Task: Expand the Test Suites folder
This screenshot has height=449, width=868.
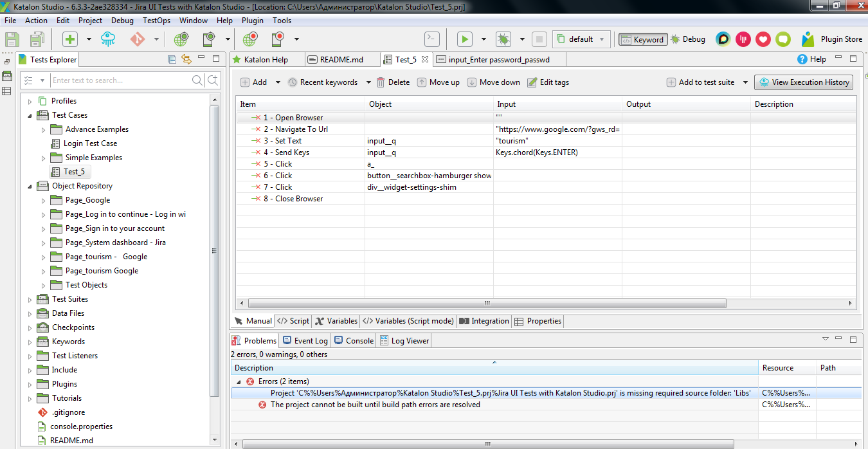Action: point(30,299)
